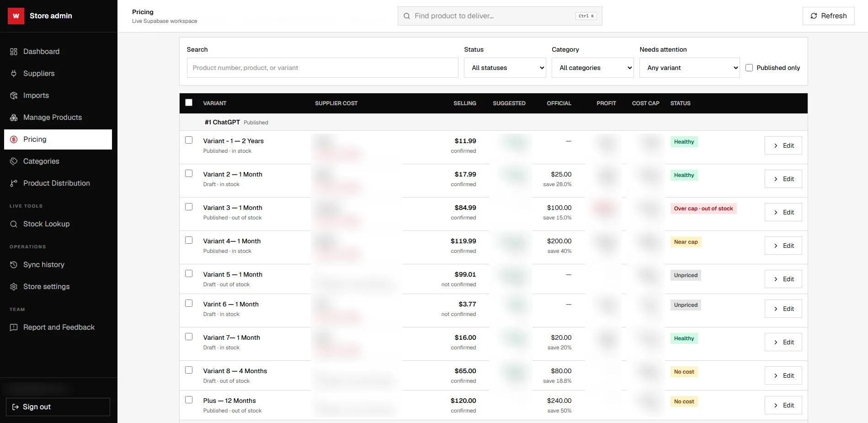Navigate to Sync history
Image resolution: width=868 pixels, height=423 pixels.
pos(58,265)
